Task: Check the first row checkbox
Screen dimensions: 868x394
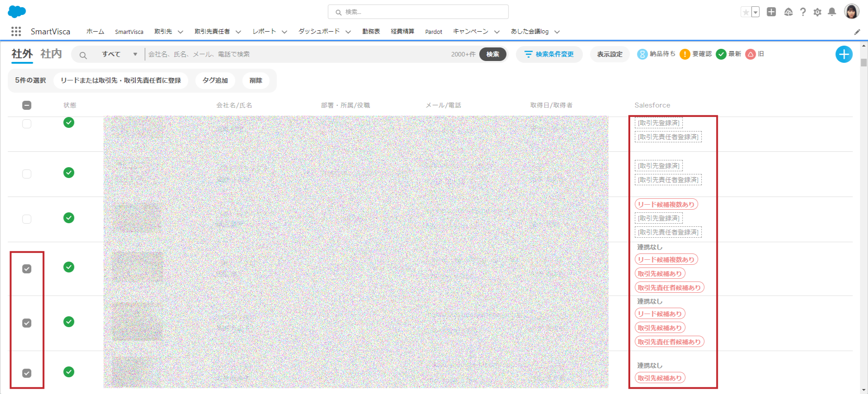Action: point(27,124)
